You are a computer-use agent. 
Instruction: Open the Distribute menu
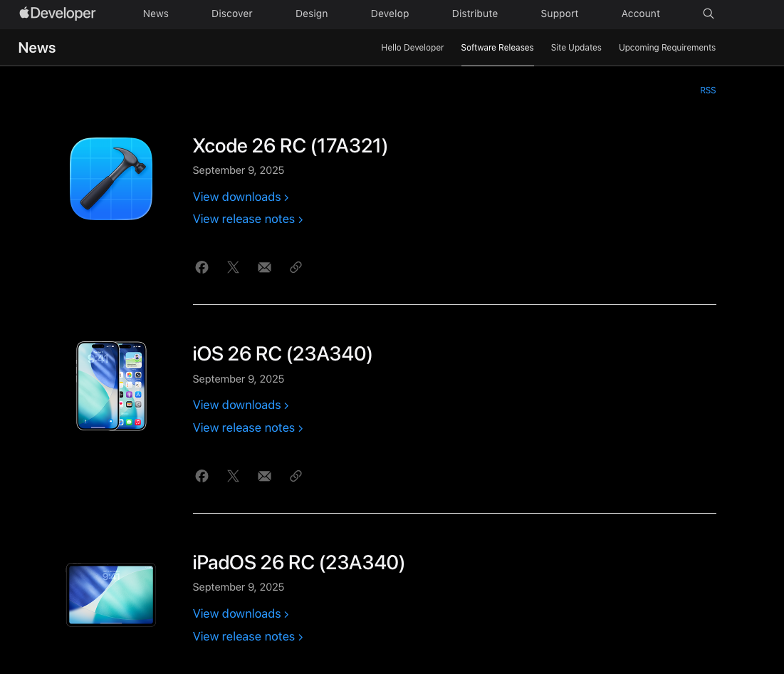point(475,14)
